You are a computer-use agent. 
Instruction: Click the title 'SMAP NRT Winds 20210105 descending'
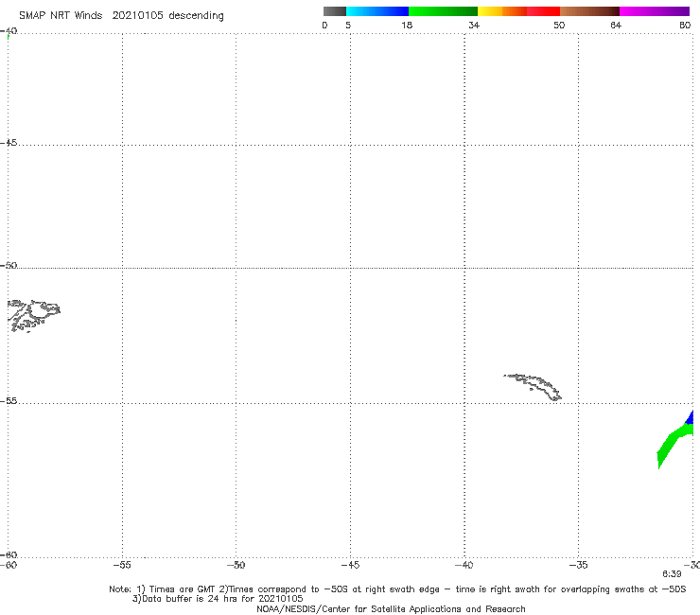coord(121,16)
